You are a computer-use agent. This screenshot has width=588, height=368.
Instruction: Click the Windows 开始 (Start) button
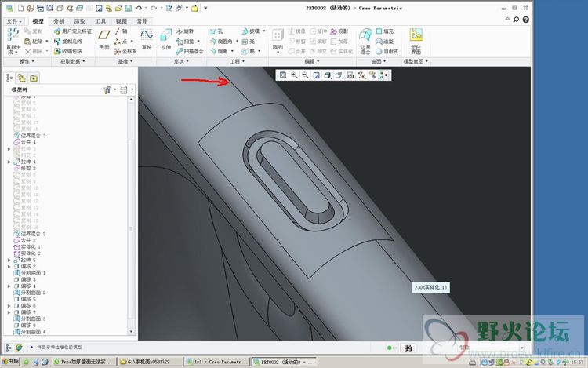[x=10, y=362]
